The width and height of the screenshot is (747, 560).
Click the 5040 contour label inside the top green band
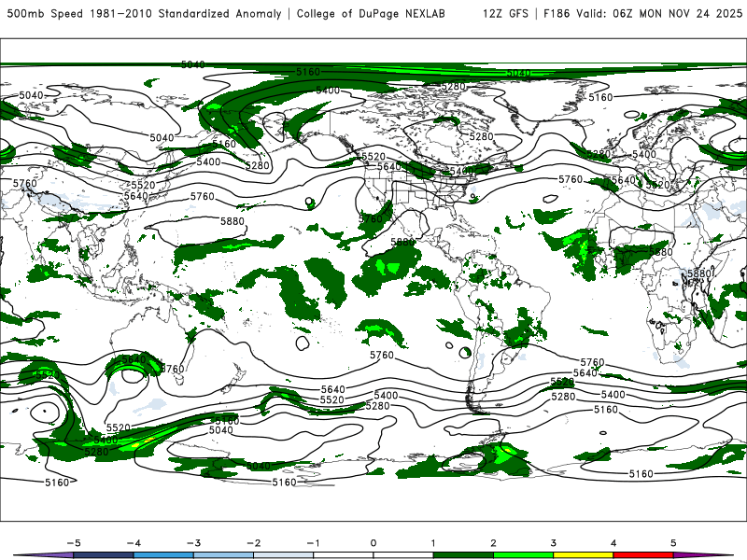tap(518, 74)
